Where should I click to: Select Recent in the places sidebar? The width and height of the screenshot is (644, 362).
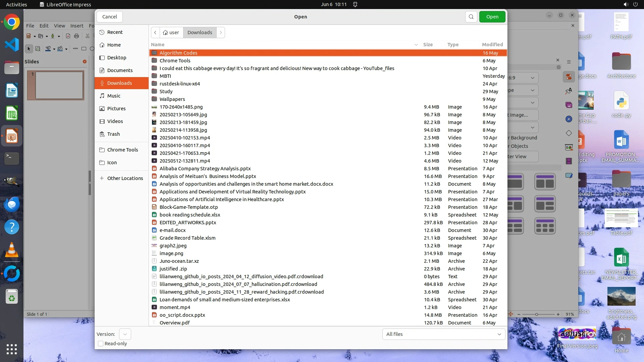[x=115, y=32]
